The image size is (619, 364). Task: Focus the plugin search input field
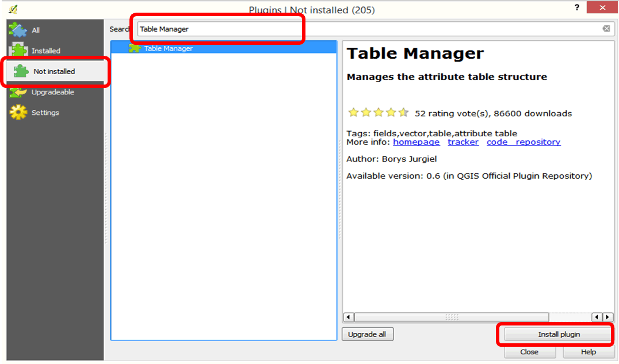pos(375,29)
